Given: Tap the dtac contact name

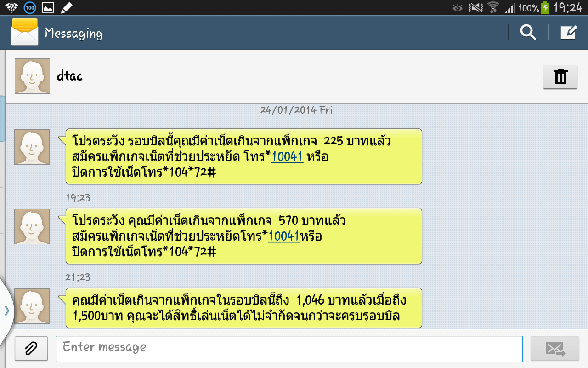Looking at the screenshot, I should click(69, 76).
